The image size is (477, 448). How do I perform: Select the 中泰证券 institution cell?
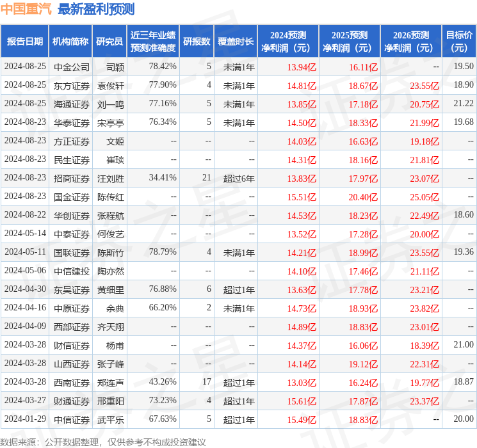click(72, 234)
